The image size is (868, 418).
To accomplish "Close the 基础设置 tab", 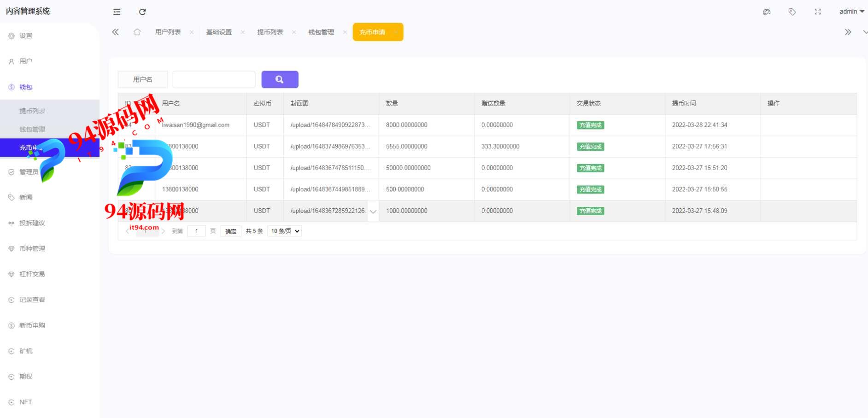I will (243, 32).
